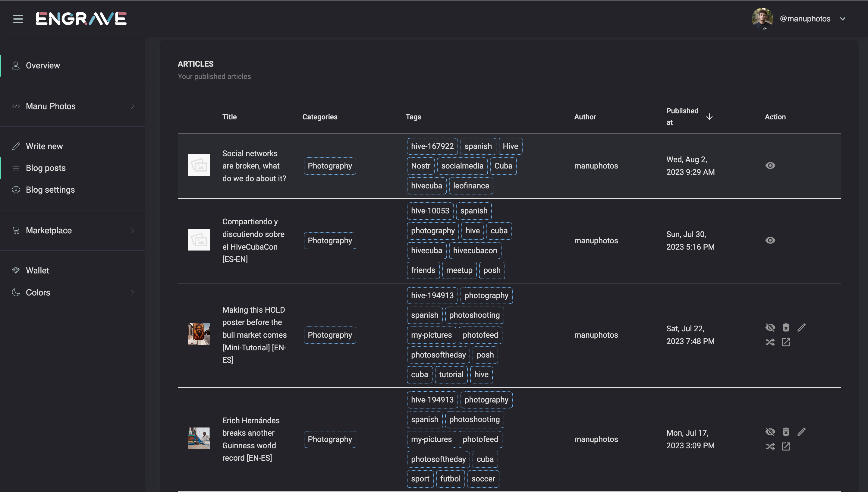Screen dimensions: 868x492
Task: Click the HiveCubaCon article placeholder thumbnail
Action: (x=199, y=240)
